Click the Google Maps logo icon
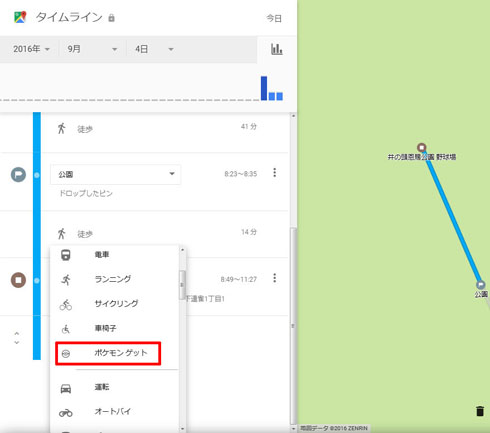 pos(20,17)
